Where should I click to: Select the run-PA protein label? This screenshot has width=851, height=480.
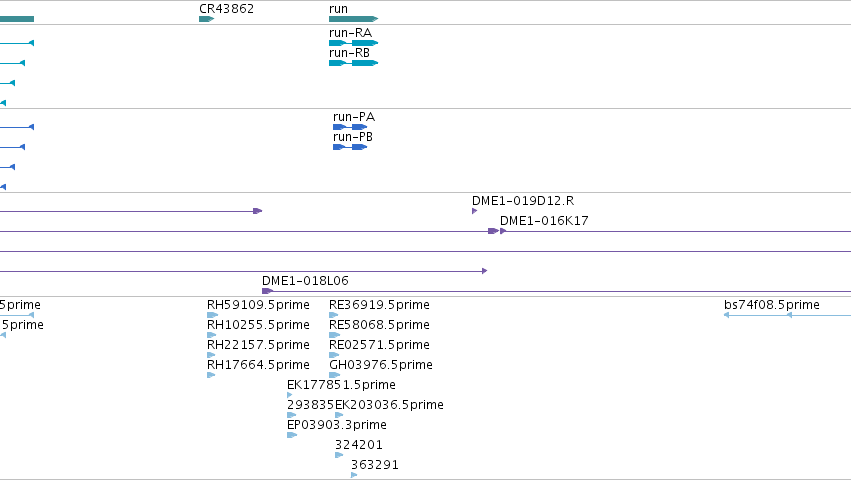point(354,117)
